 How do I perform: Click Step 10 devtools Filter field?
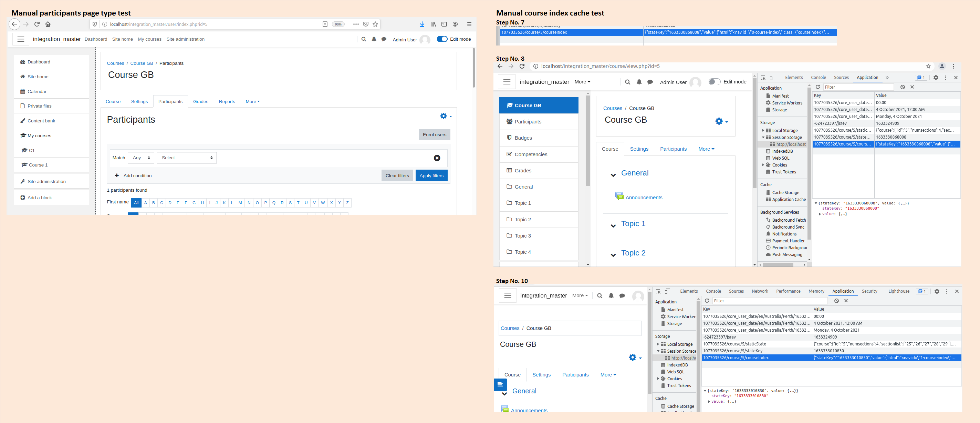(770, 301)
